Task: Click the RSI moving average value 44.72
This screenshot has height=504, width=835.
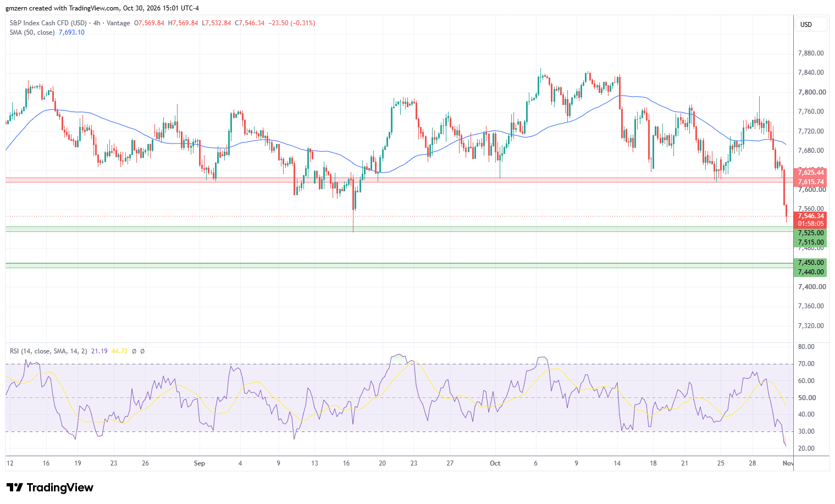Action: pyautogui.click(x=119, y=351)
